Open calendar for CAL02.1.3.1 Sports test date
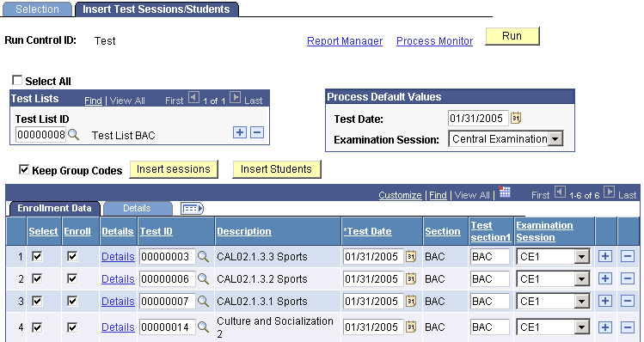644x342 pixels. [411, 301]
